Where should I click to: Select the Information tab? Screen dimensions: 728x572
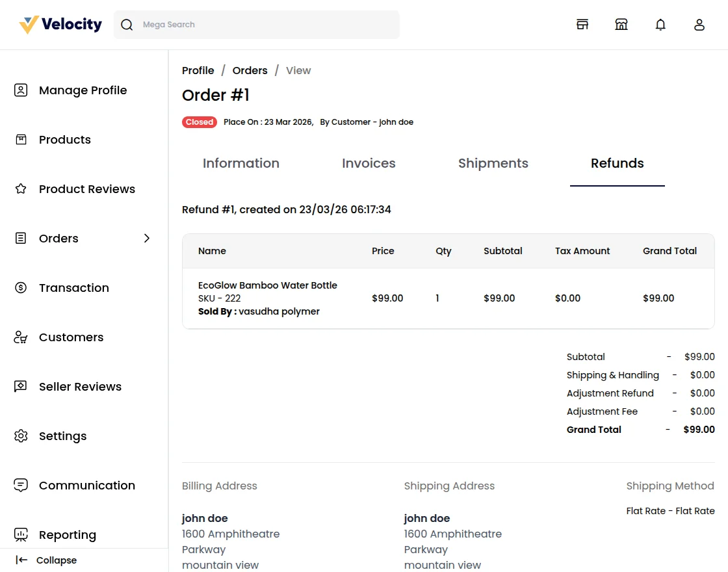pos(241,163)
